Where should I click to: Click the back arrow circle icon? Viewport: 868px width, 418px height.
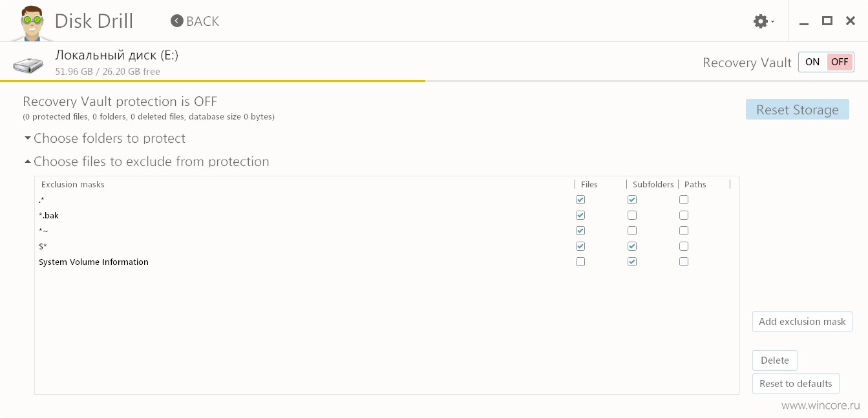176,21
